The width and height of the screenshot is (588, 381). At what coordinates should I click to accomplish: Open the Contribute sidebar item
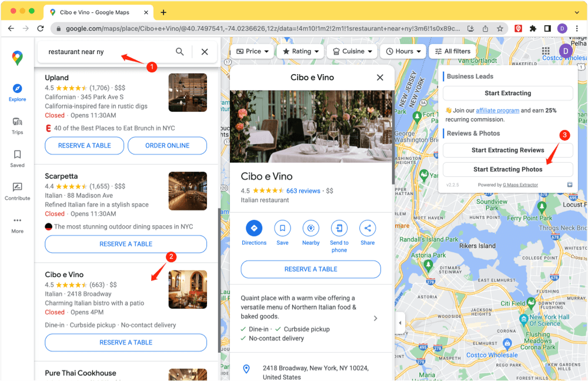(17, 192)
